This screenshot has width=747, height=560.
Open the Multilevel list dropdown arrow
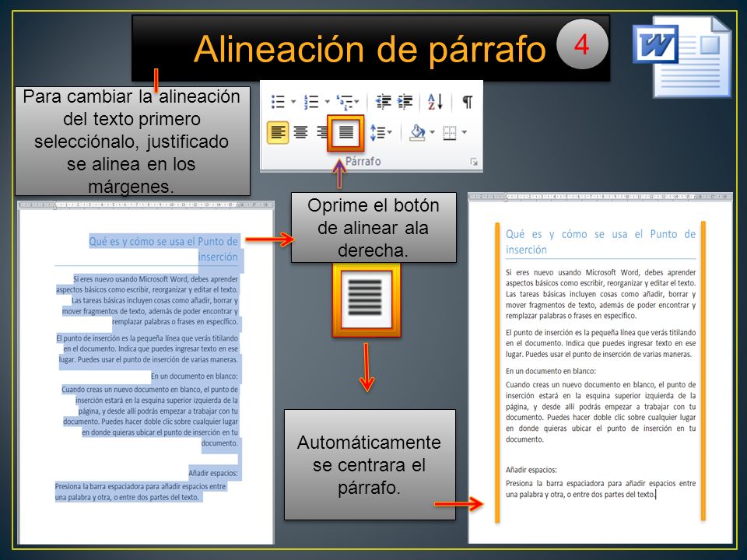point(357,101)
